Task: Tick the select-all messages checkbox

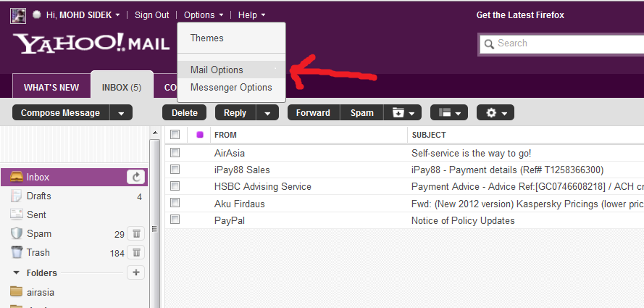Action: pyautogui.click(x=175, y=134)
